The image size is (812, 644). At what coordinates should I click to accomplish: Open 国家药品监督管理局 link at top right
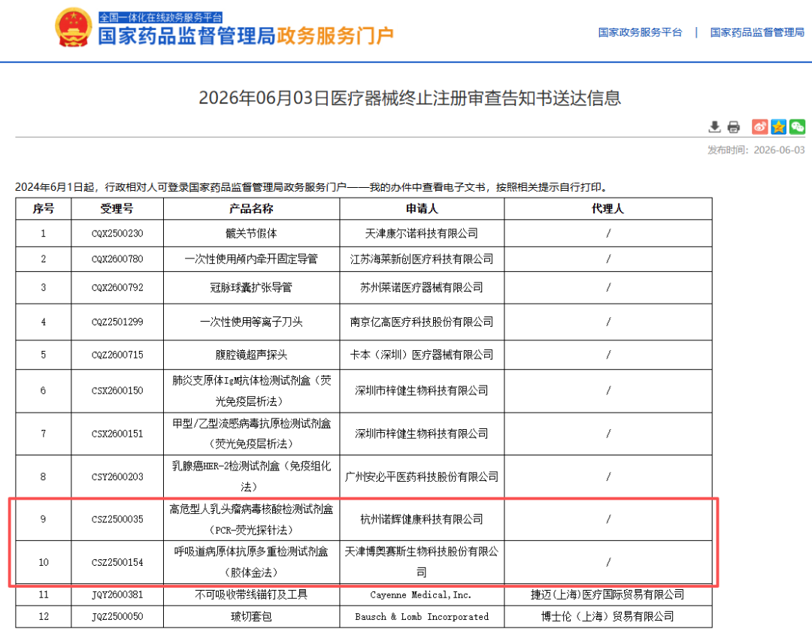pos(757,32)
